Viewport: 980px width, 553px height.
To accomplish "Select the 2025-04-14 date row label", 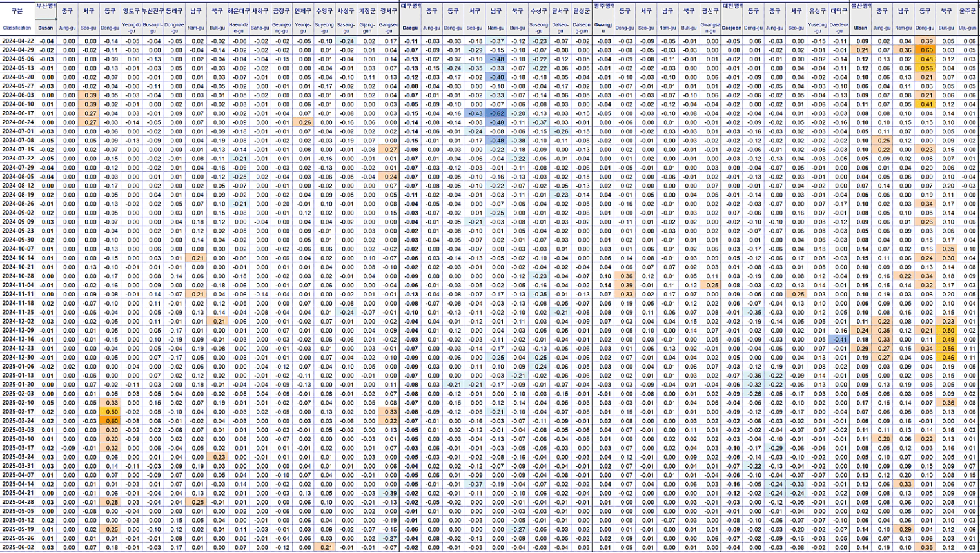I will click(x=17, y=483).
